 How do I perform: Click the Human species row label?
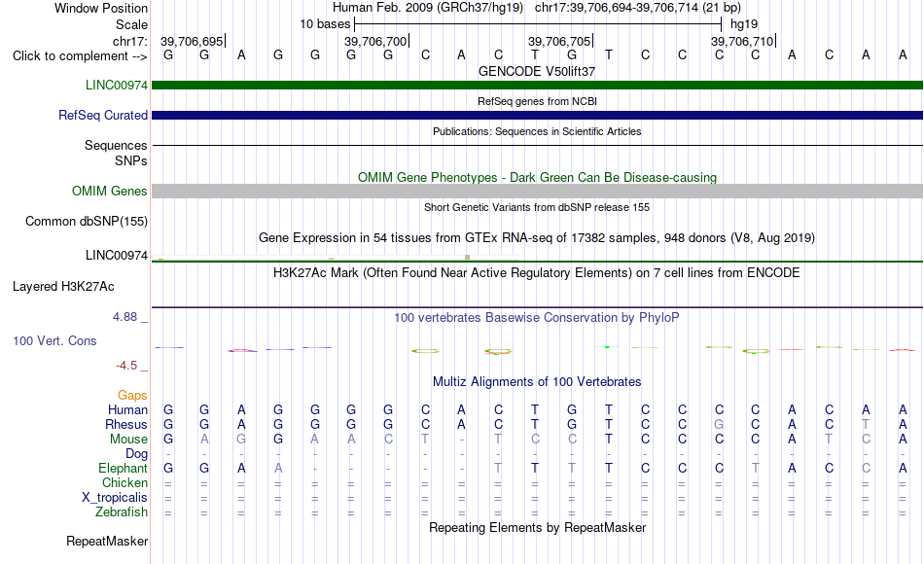[127, 410]
